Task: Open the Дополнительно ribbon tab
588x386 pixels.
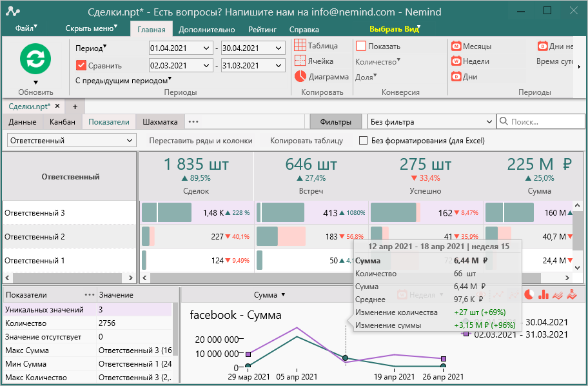Action: pos(206,30)
